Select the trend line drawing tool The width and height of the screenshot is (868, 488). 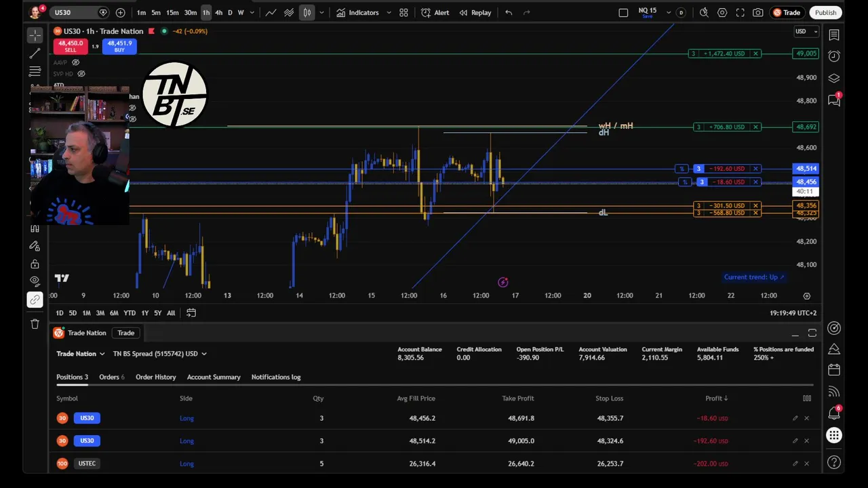tap(35, 54)
